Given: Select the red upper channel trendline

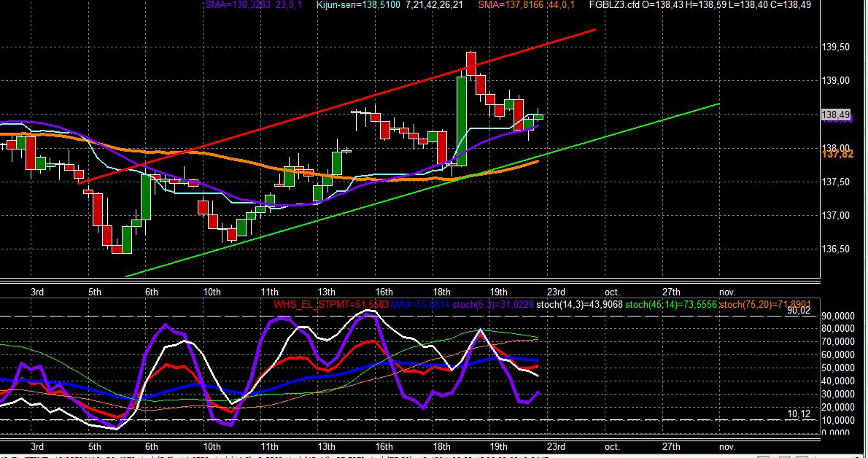Looking at the screenshot, I should [338, 106].
